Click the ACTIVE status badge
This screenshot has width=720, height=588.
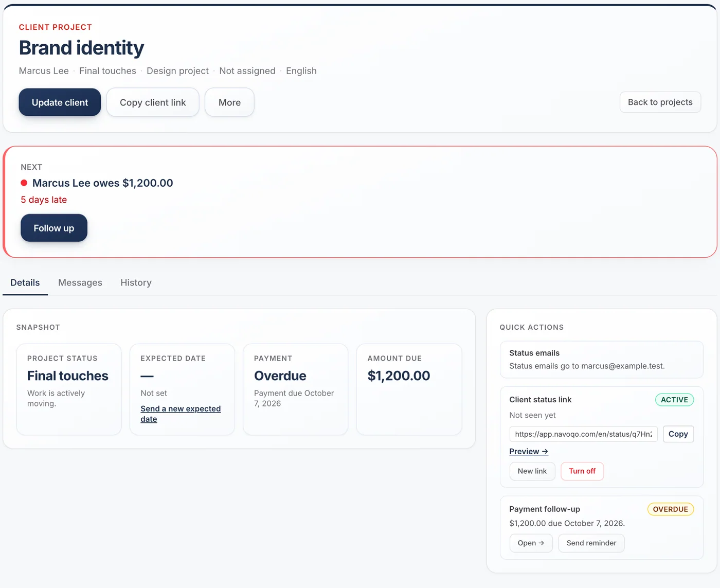674,400
